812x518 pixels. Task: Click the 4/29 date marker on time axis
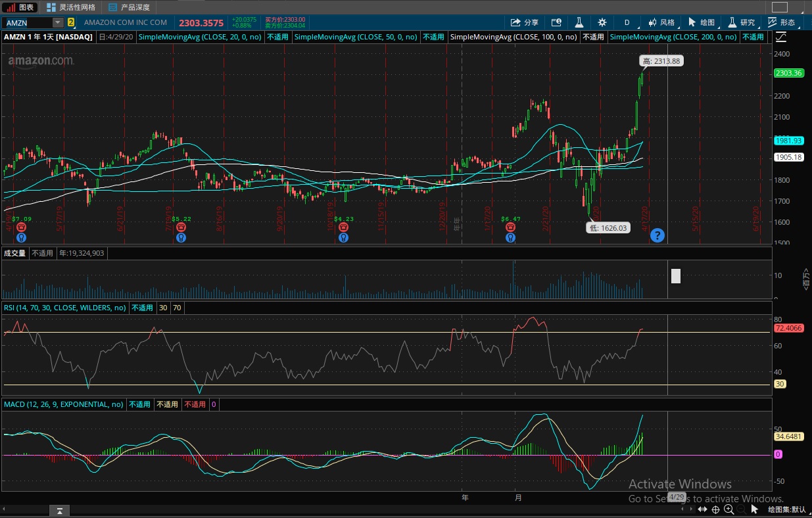pyautogui.click(x=677, y=497)
